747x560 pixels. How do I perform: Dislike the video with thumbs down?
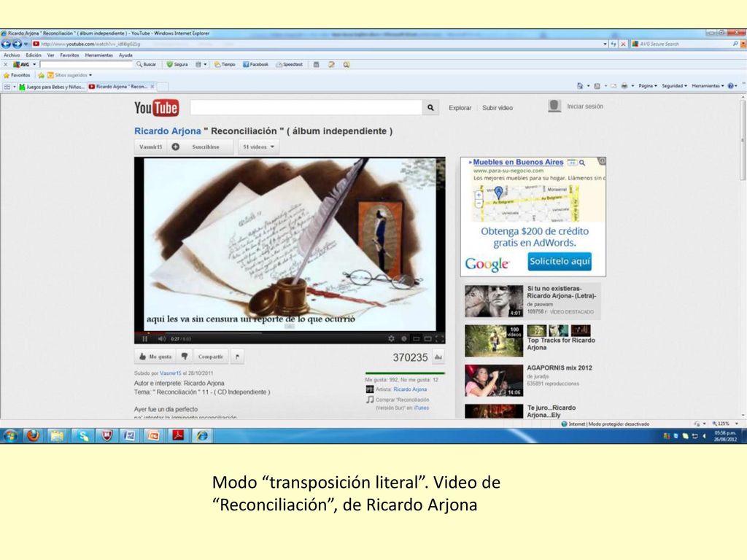tap(185, 356)
